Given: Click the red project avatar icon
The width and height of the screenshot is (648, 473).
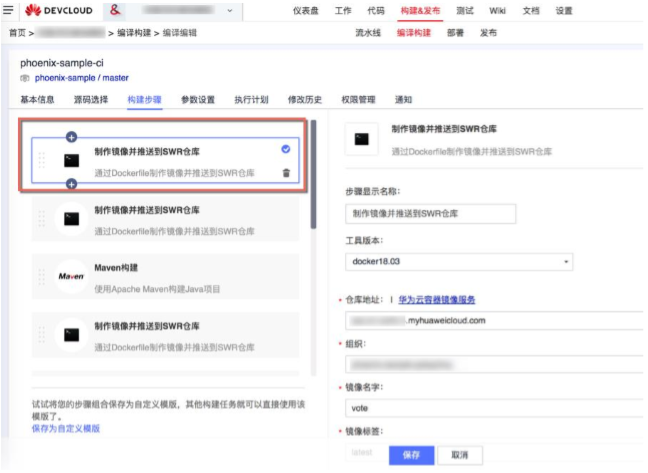Looking at the screenshot, I should pos(115,10).
